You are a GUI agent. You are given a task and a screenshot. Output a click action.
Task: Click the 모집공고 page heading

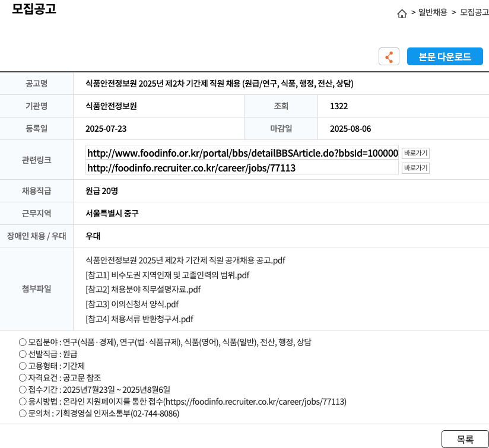[x=34, y=8]
